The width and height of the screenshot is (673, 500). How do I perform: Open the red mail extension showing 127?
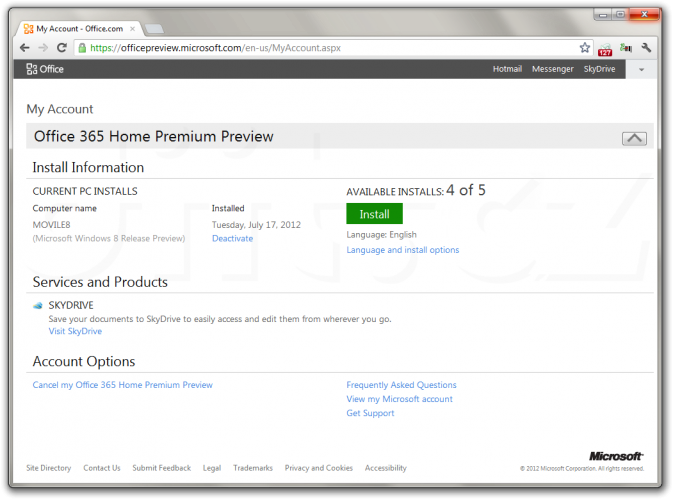click(x=605, y=49)
